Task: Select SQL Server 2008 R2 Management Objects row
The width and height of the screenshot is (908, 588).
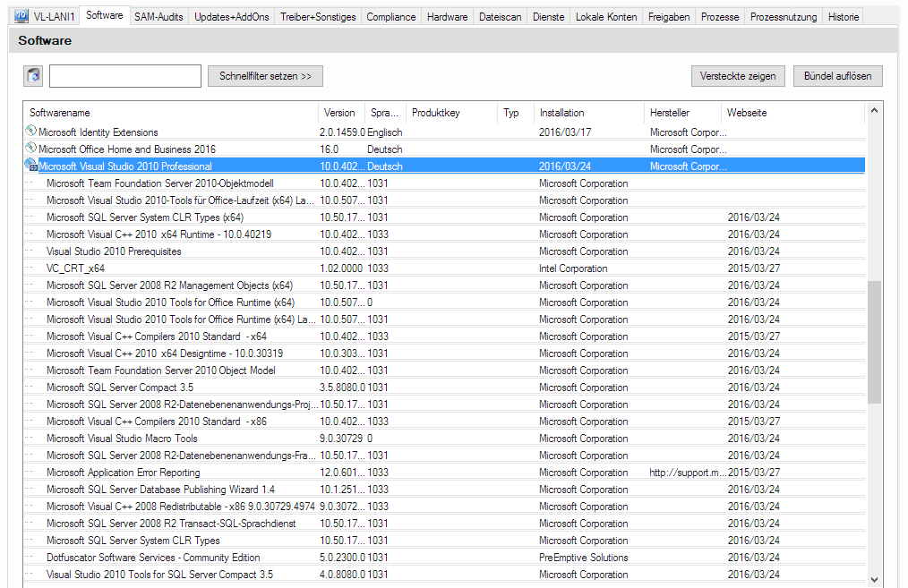Action: click(445, 285)
